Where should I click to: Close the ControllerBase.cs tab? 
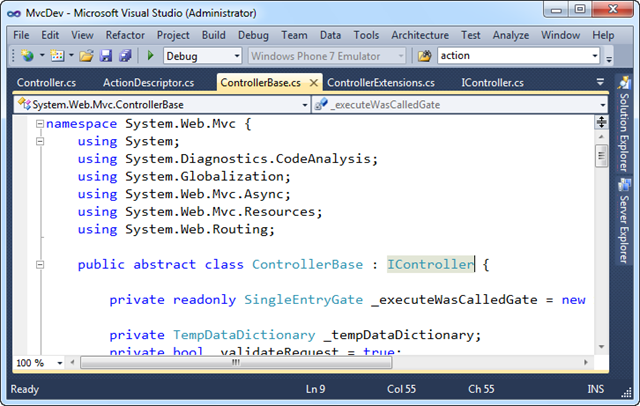[313, 83]
